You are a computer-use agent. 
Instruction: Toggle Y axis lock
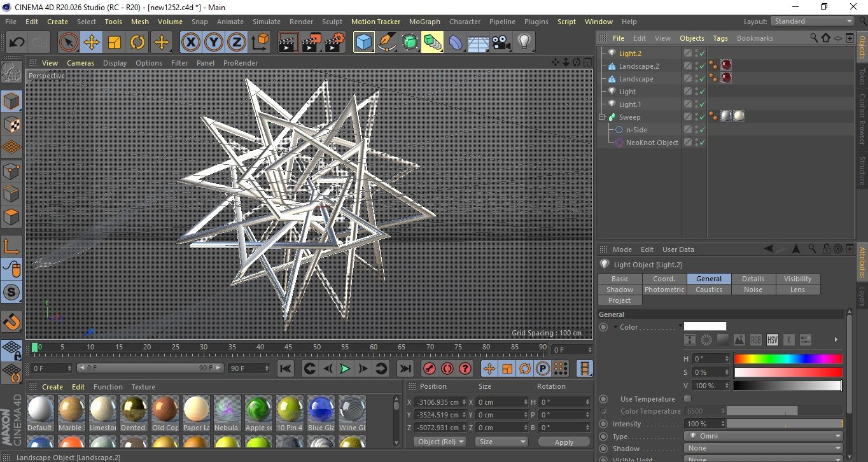coord(213,43)
